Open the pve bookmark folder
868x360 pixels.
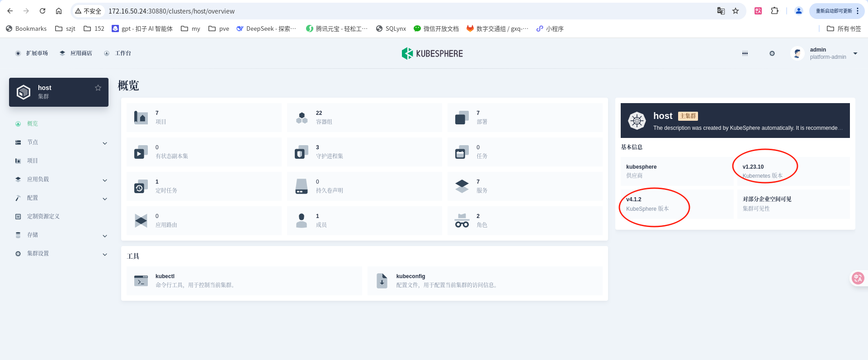click(x=219, y=28)
